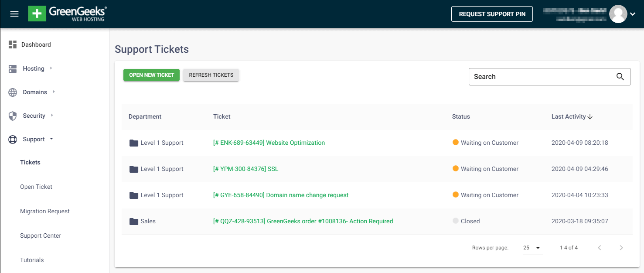Open Tutorials in the sidebar
This screenshot has height=273, width=644.
pos(32,260)
